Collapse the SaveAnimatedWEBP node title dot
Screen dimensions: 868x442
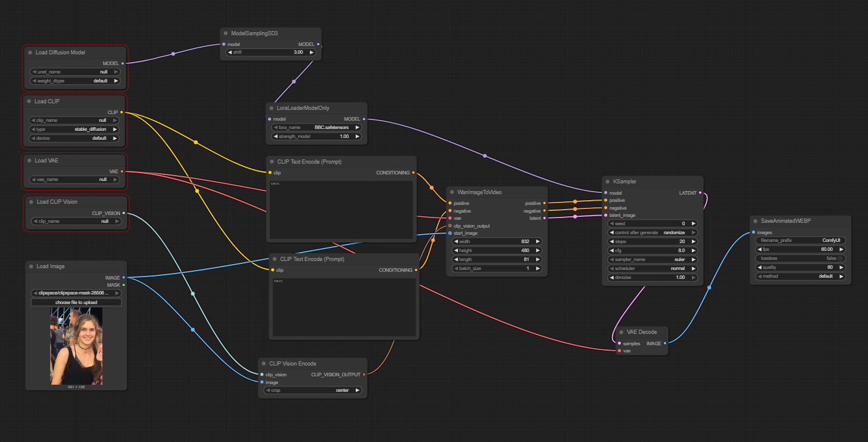pyautogui.click(x=756, y=221)
